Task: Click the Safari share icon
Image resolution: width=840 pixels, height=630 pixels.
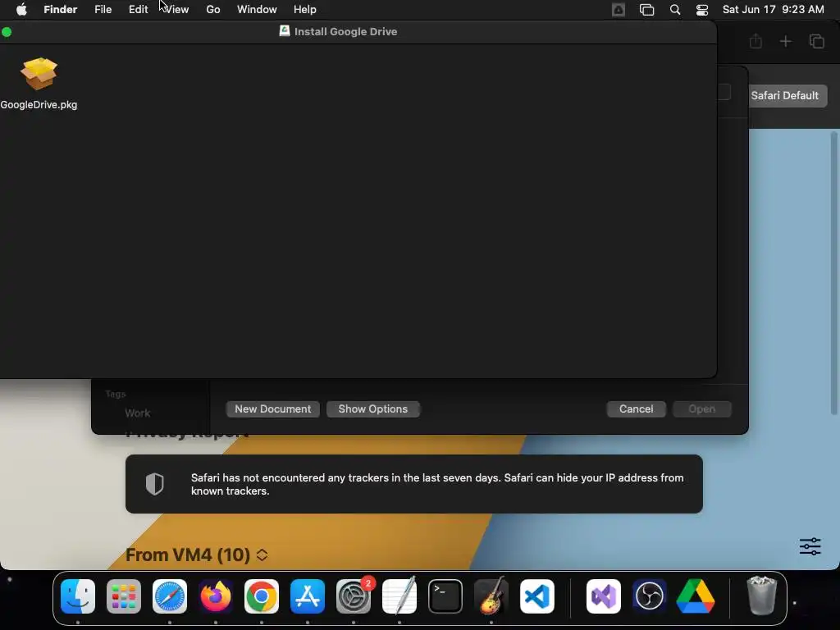Action: coord(756,41)
